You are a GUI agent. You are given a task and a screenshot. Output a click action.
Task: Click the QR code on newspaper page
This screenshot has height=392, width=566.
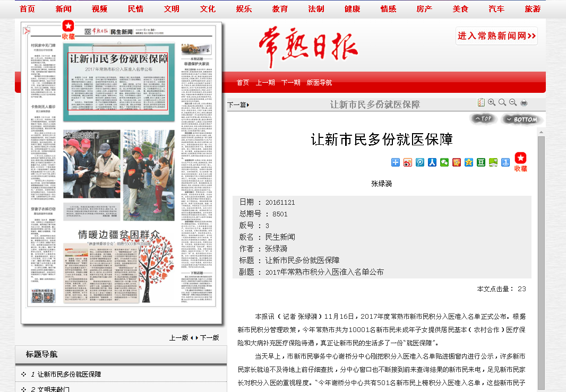click(x=43, y=296)
